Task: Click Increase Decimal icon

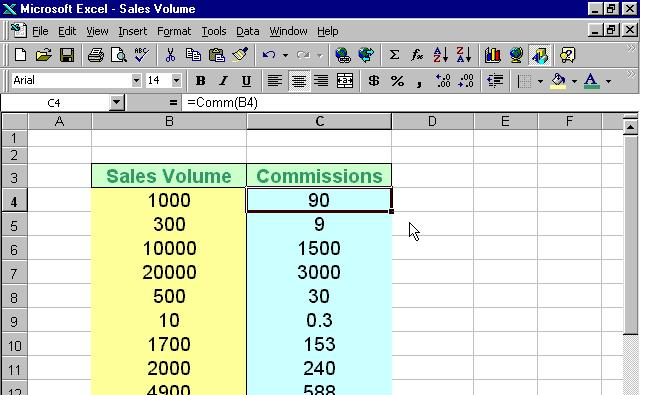Action: [x=443, y=81]
